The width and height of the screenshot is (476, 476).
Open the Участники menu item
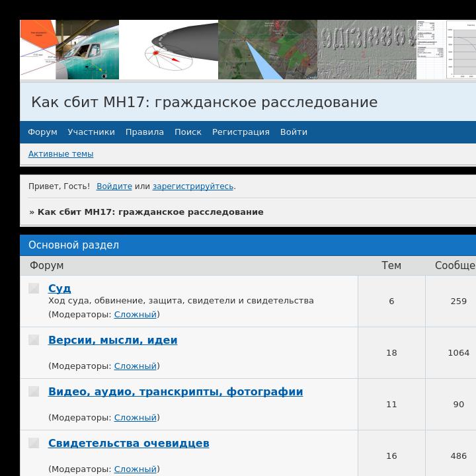[x=91, y=132]
